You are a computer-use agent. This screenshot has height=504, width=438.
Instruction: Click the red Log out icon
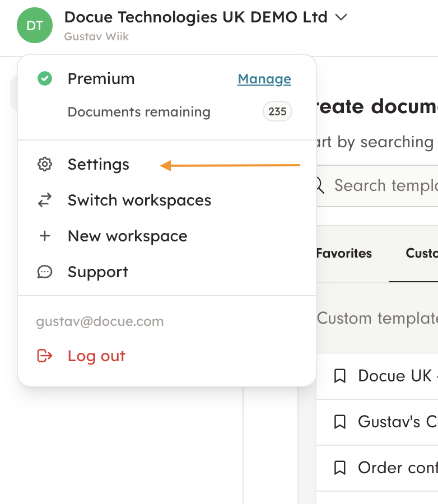tap(44, 356)
